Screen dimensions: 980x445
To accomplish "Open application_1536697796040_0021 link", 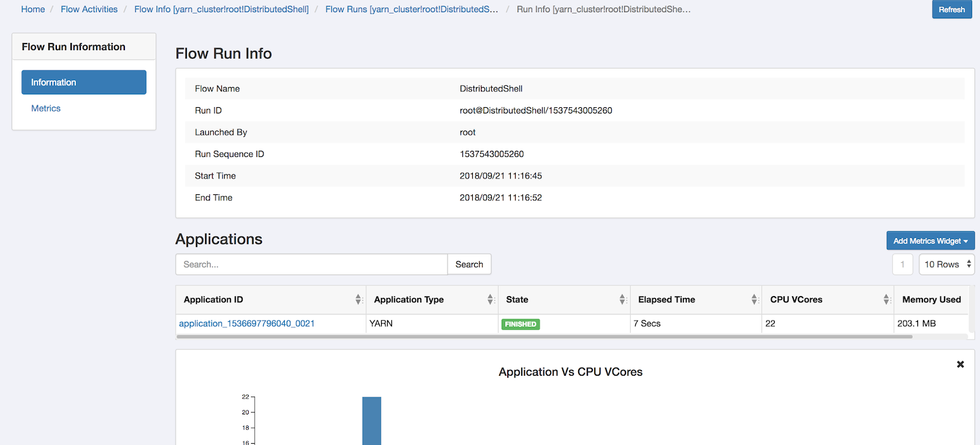I will [x=247, y=324].
